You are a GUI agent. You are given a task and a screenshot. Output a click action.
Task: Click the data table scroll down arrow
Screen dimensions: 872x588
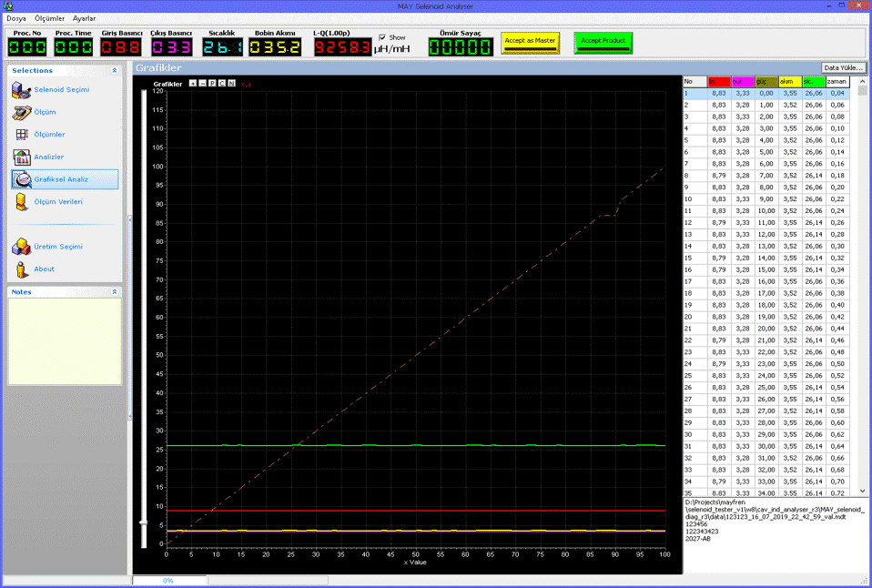pyautogui.click(x=863, y=492)
